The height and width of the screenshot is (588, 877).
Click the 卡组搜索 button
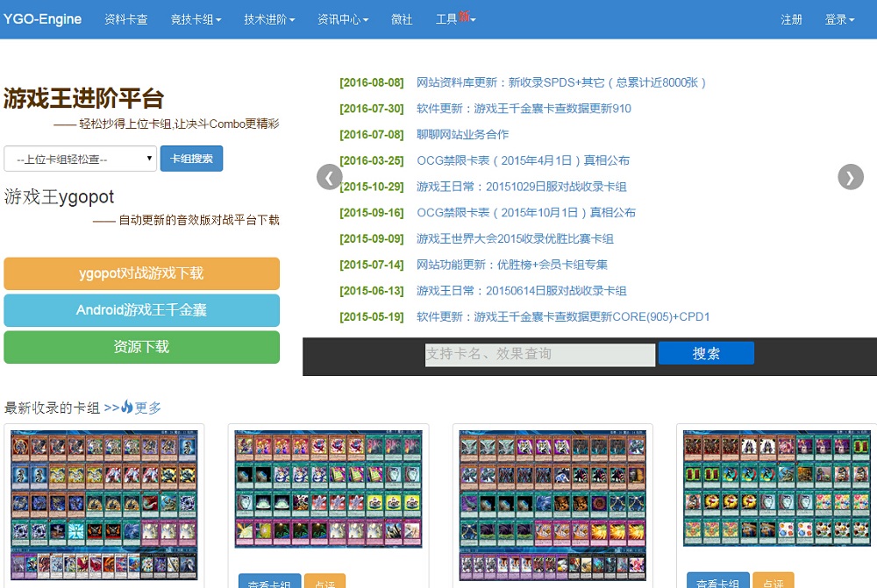pos(191,159)
